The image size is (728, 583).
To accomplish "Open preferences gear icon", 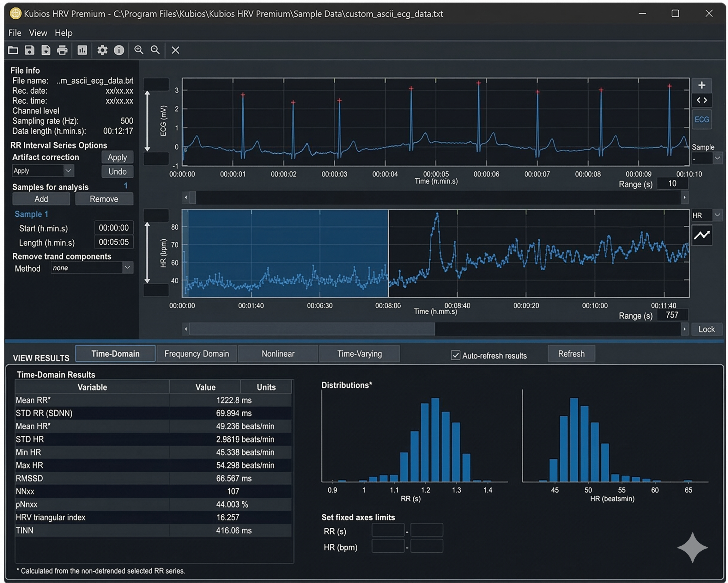I will click(x=102, y=50).
